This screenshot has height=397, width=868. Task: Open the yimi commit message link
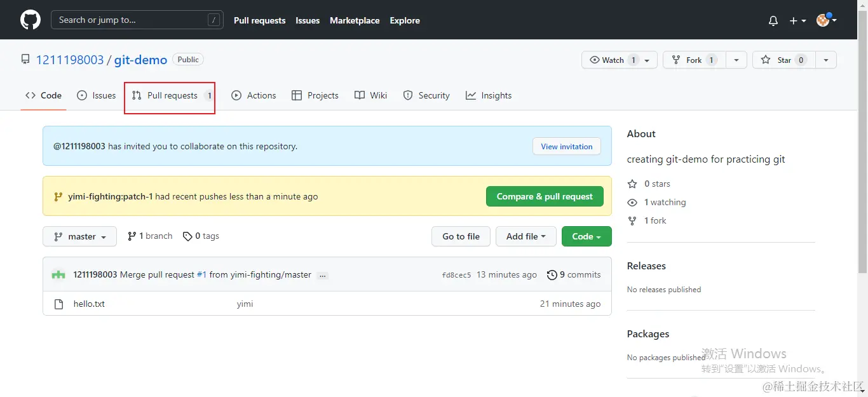(245, 304)
